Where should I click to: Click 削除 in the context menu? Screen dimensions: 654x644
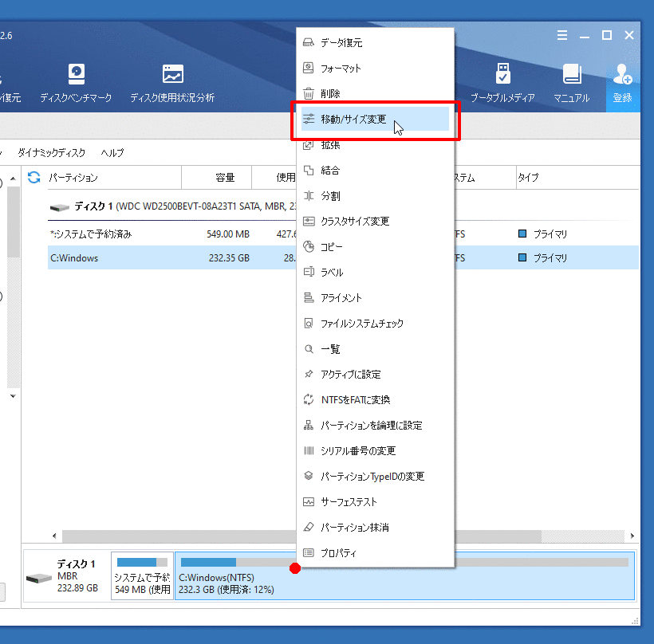(x=330, y=94)
